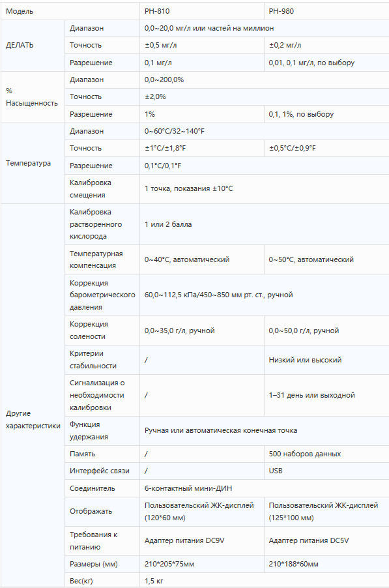Click the USB interface value

(276, 471)
